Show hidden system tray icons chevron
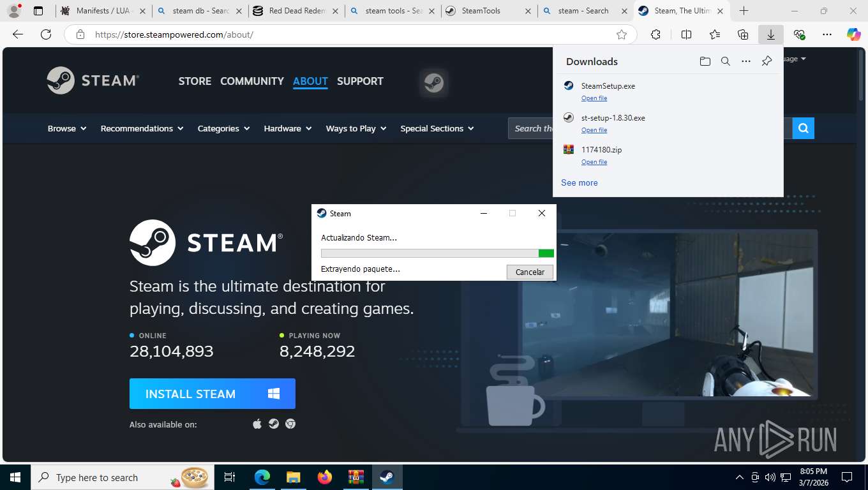 [x=740, y=477]
